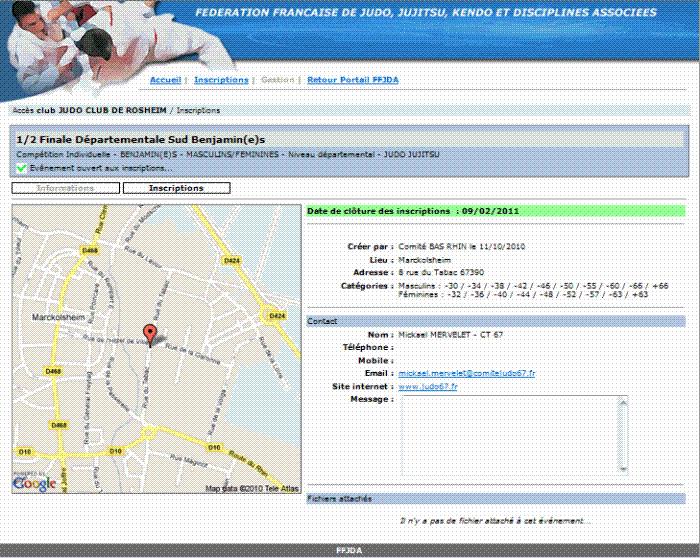
Task: Switch to the Inscriptions tab below event title
Action: [176, 188]
